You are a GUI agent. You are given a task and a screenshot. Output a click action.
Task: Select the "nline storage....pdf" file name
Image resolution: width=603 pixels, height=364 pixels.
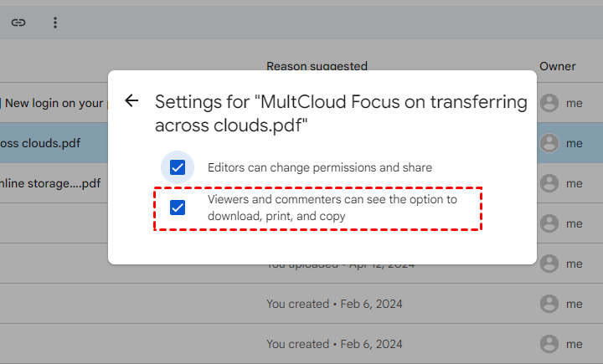pyautogui.click(x=50, y=182)
